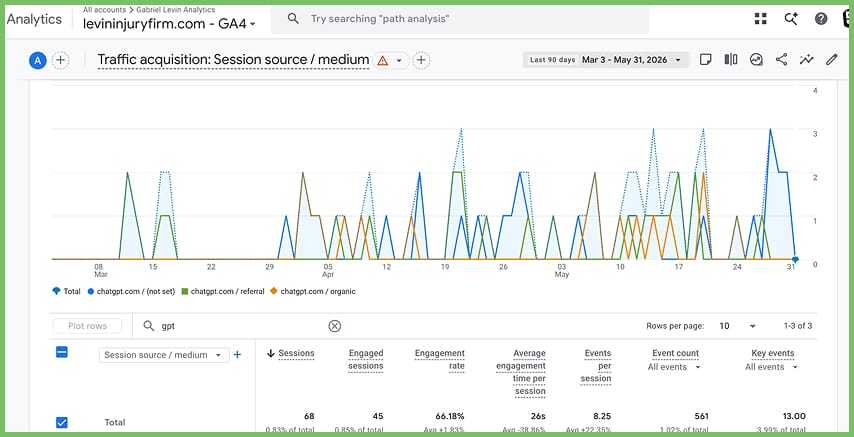854x437 pixels.
Task: Share this report via share icon
Action: click(x=782, y=60)
